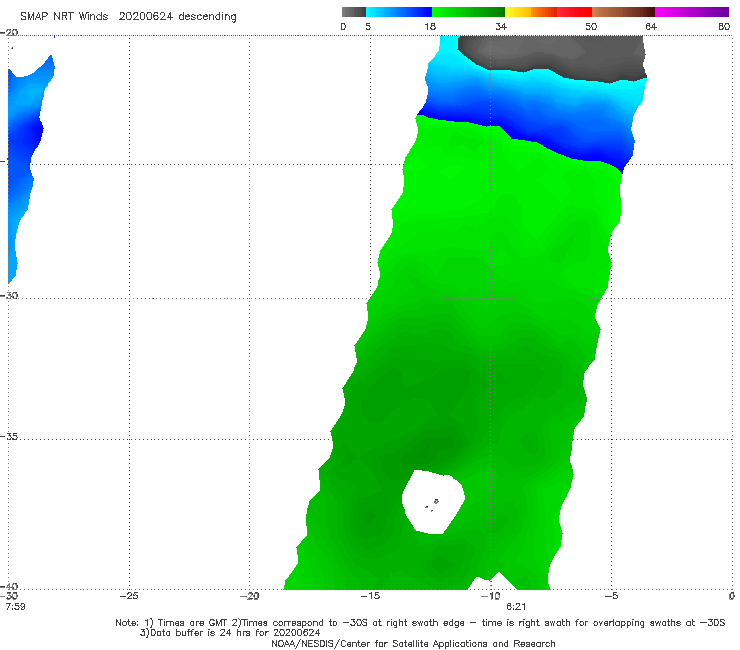Click the note line 'Data buffer is 24 hrs'
The width and height of the screenshot is (740, 650).
point(230,633)
